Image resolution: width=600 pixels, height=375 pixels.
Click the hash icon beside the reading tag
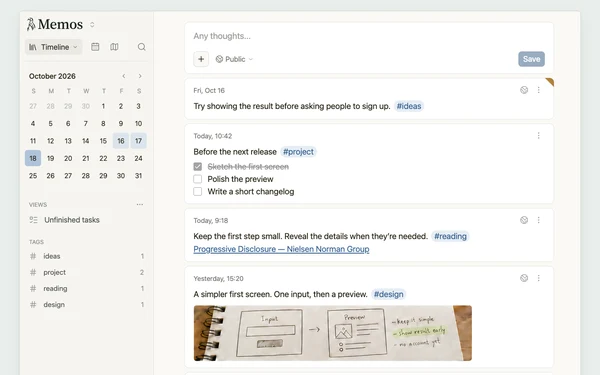[33, 288]
